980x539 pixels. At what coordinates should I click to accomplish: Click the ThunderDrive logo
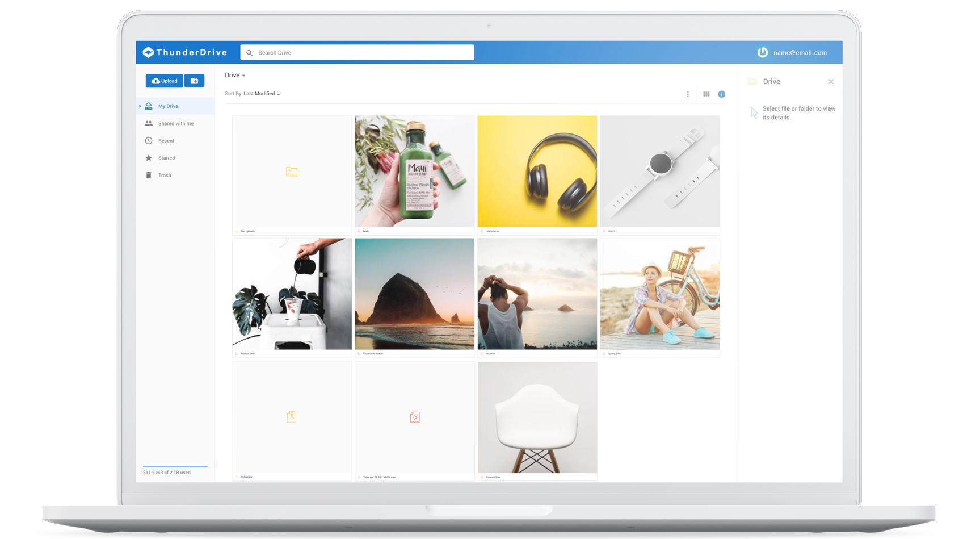click(x=185, y=52)
